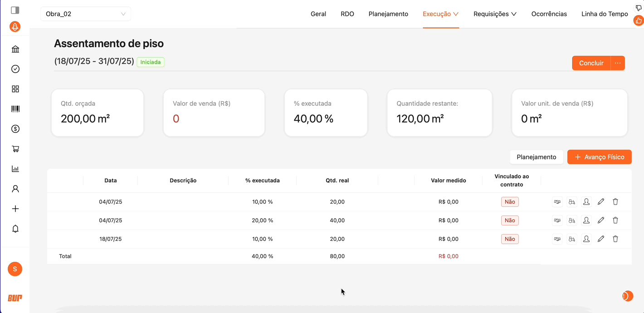Open the orange chat bubble at bottom right
This screenshot has width=644, height=313.
(627, 296)
